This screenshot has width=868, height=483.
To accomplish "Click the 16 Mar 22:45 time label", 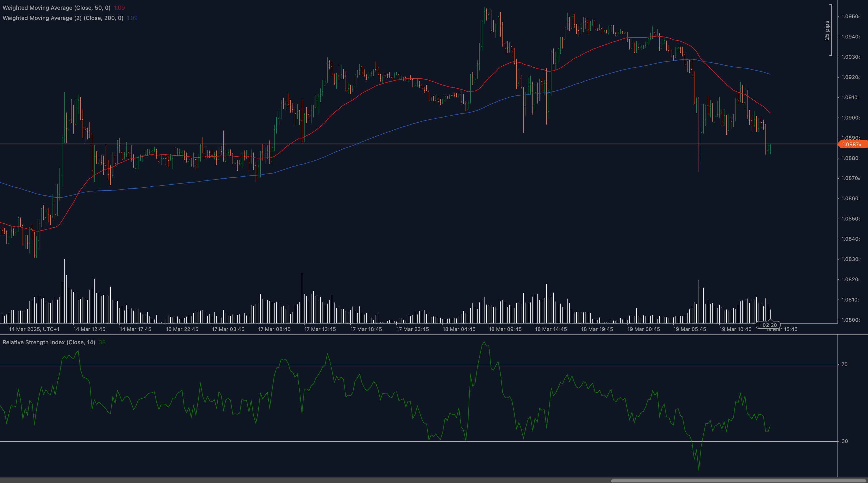I will (x=182, y=329).
